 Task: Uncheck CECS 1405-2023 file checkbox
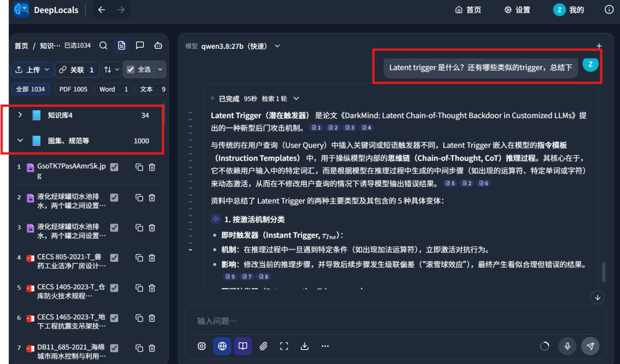tap(114, 288)
